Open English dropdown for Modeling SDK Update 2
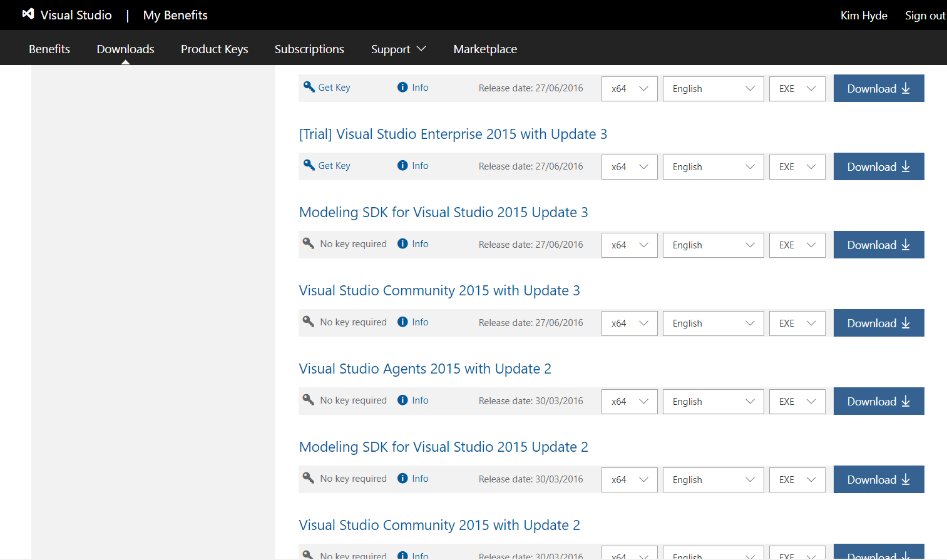Screen dimensions: 947x560 tap(714, 480)
